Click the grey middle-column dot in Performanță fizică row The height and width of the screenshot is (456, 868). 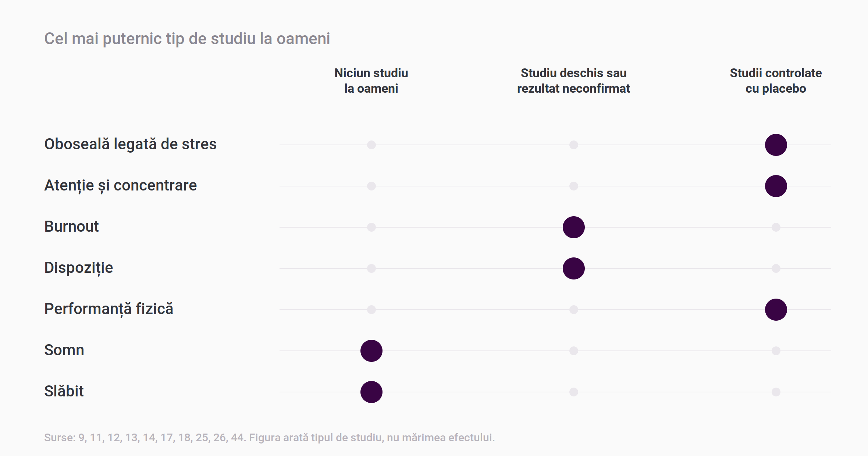(574, 310)
